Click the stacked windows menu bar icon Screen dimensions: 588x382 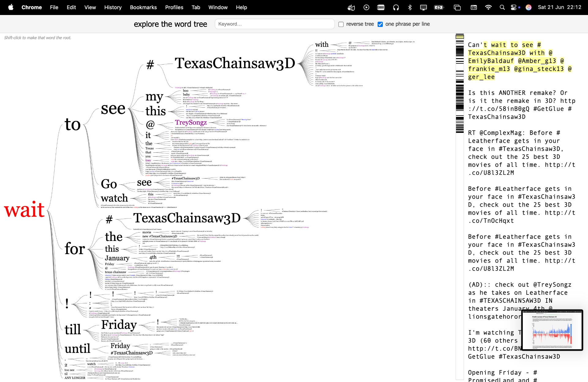coord(457,7)
